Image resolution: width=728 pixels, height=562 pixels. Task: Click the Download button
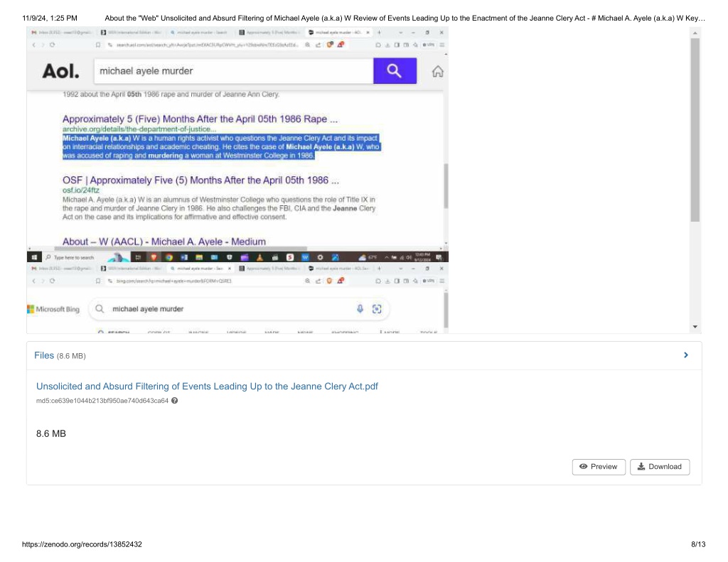(660, 467)
